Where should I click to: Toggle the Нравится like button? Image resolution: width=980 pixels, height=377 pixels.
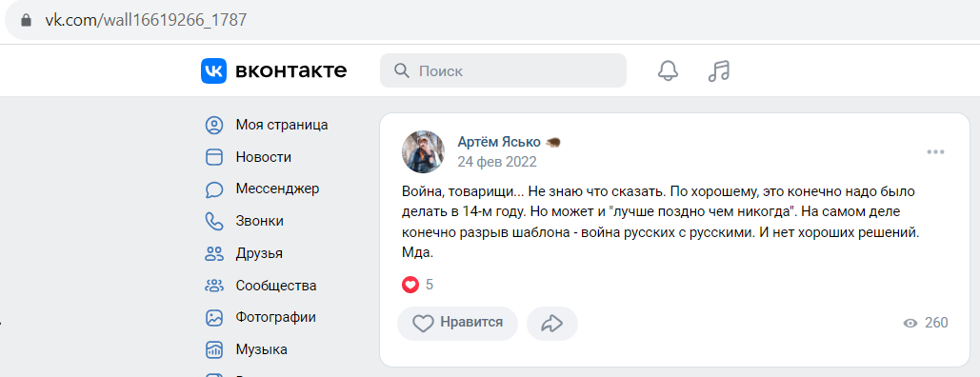click(x=457, y=324)
